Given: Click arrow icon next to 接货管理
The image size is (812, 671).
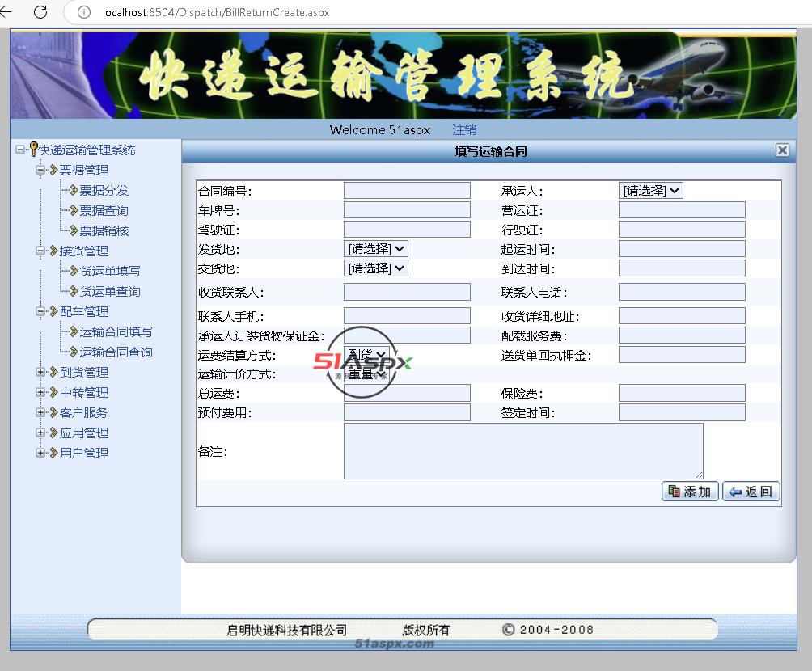Looking at the screenshot, I should pyautogui.click(x=53, y=251).
